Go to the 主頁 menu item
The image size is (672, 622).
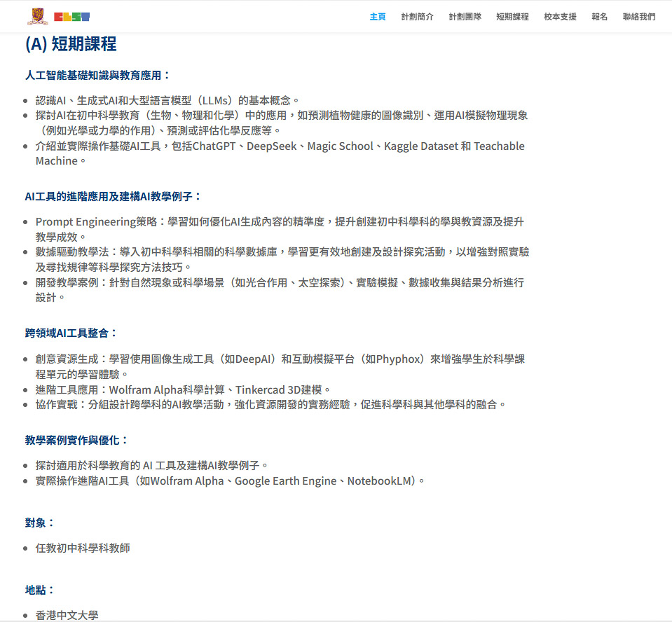(x=378, y=17)
